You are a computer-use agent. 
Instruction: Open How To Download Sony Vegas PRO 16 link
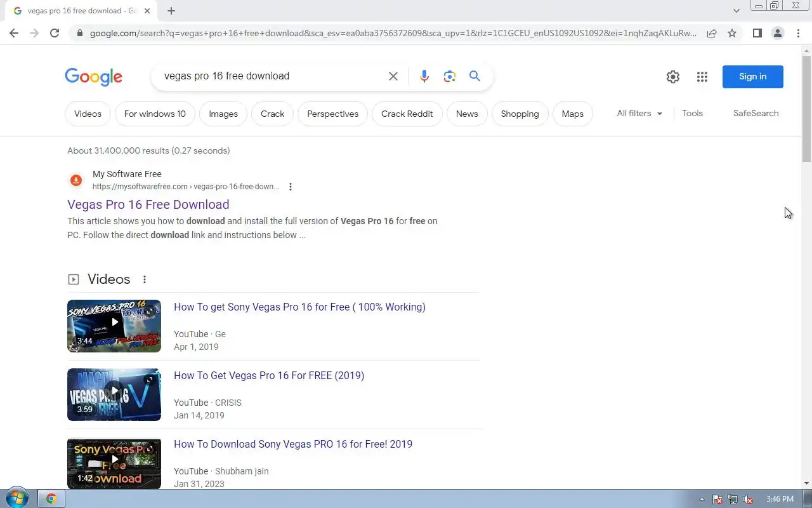tap(293, 444)
